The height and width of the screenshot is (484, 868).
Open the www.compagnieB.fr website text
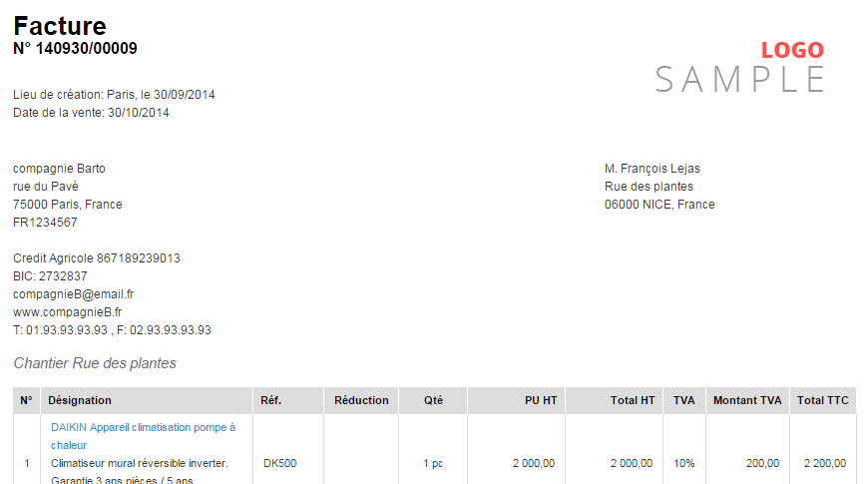click(x=67, y=312)
